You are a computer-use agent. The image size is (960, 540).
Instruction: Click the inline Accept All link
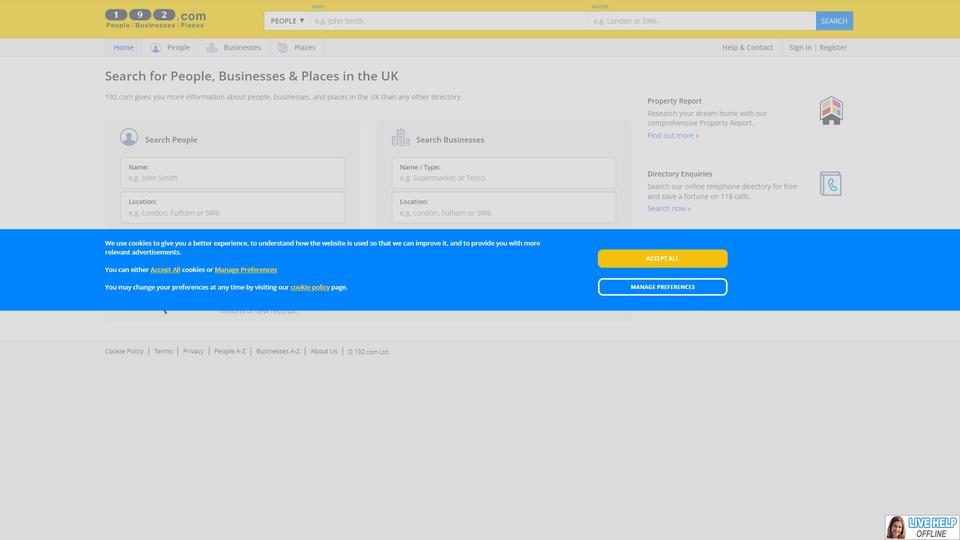pos(165,269)
